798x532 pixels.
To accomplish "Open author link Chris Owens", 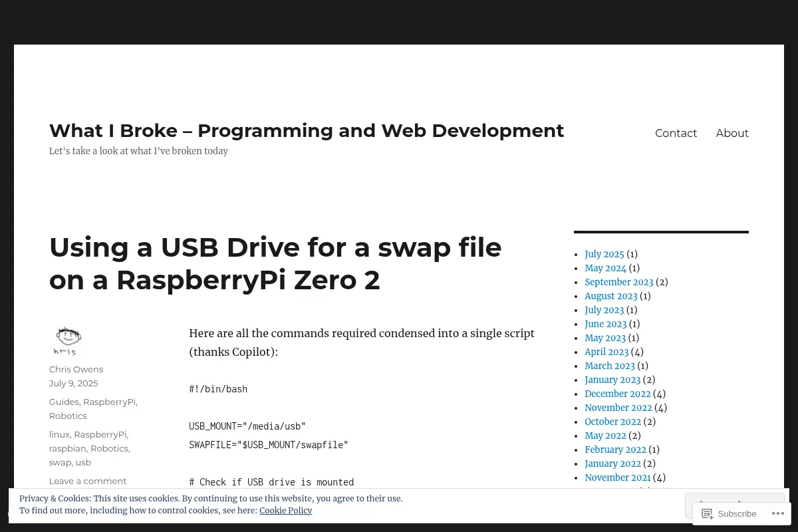I will click(x=76, y=369).
